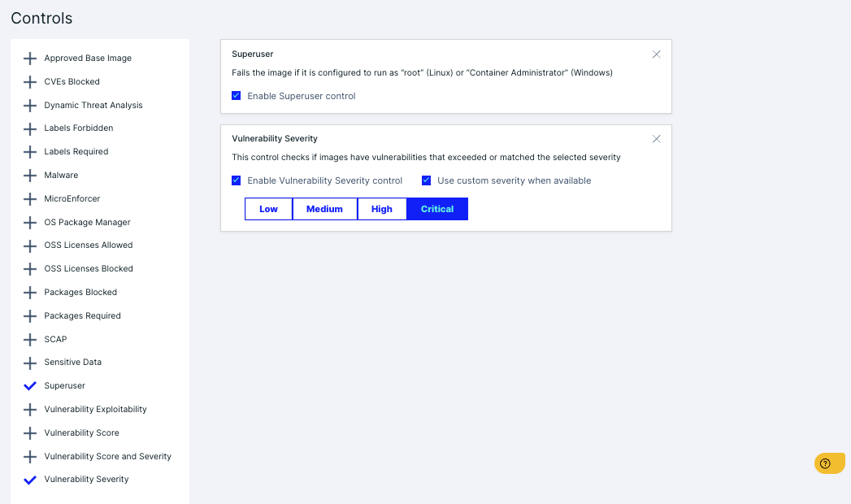This screenshot has height=504, width=851.
Task: Set severity threshold to Low
Action: pos(268,208)
